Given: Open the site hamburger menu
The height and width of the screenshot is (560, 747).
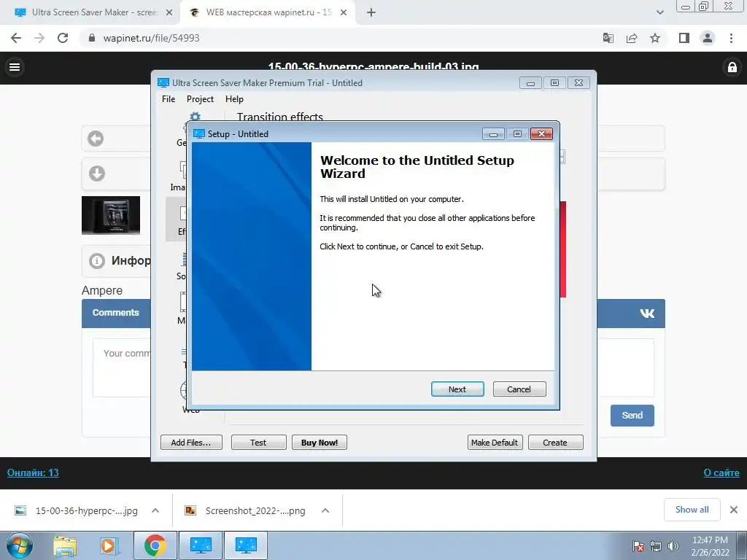Looking at the screenshot, I should click(15, 67).
